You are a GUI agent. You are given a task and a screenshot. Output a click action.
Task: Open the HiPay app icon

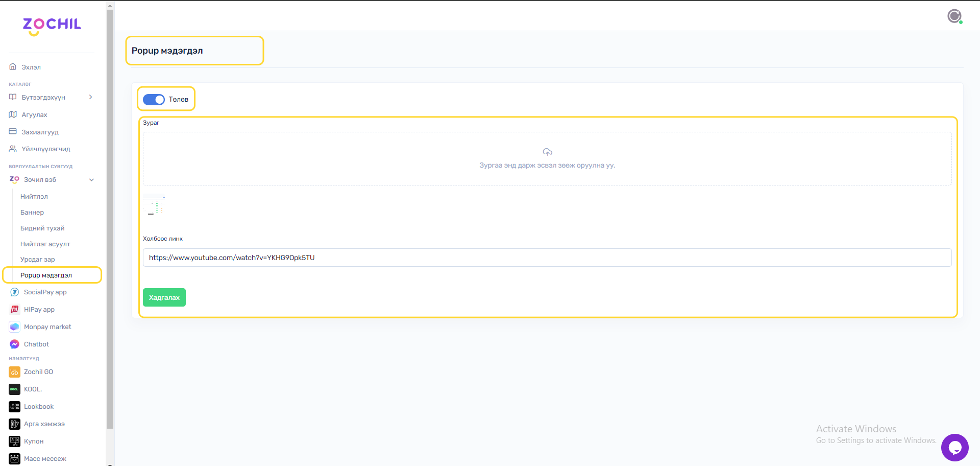pyautogui.click(x=15, y=310)
